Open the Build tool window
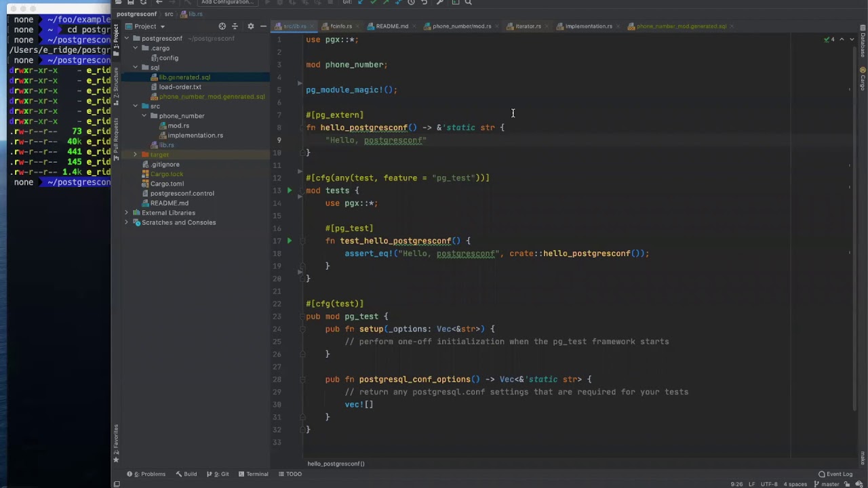This screenshot has width=868, height=488. point(186,474)
